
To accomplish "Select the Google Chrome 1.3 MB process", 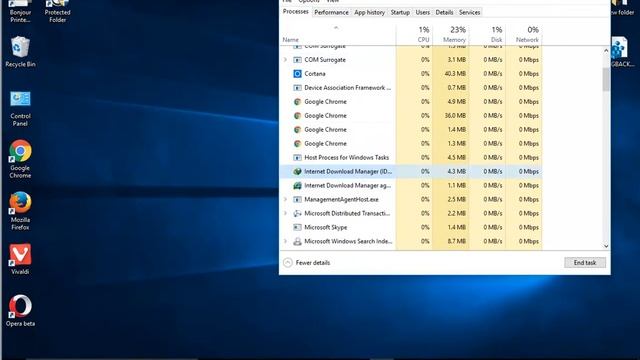I will point(411,144).
